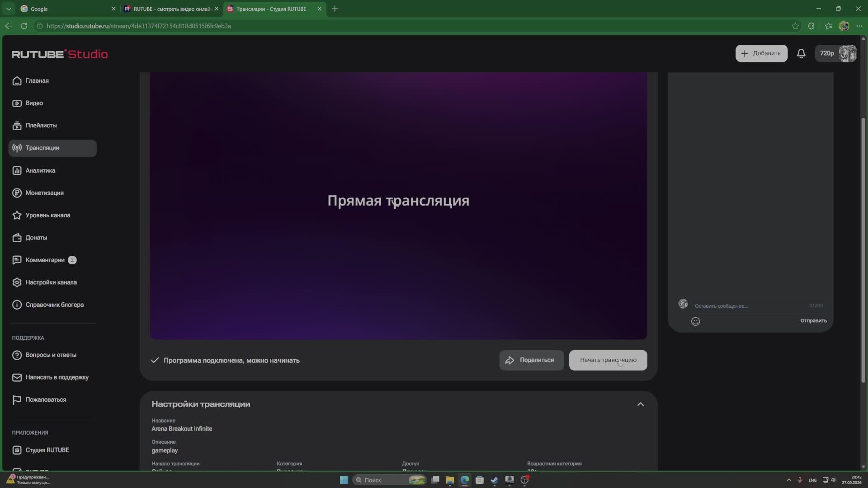This screenshot has height=488, width=868.
Task: Click the Уровень канала star icon
Action: tap(17, 216)
